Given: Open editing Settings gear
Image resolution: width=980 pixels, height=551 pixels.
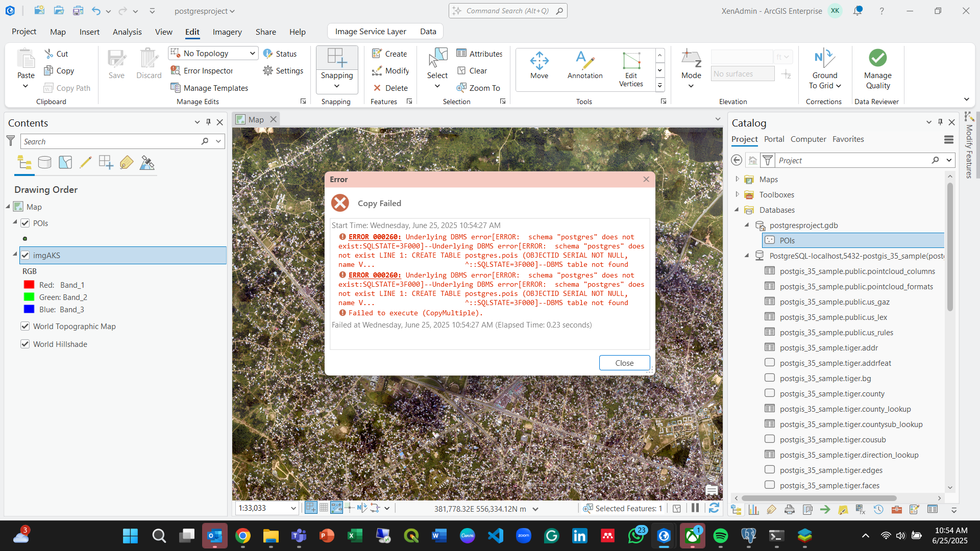Looking at the screenshot, I should click(x=283, y=70).
